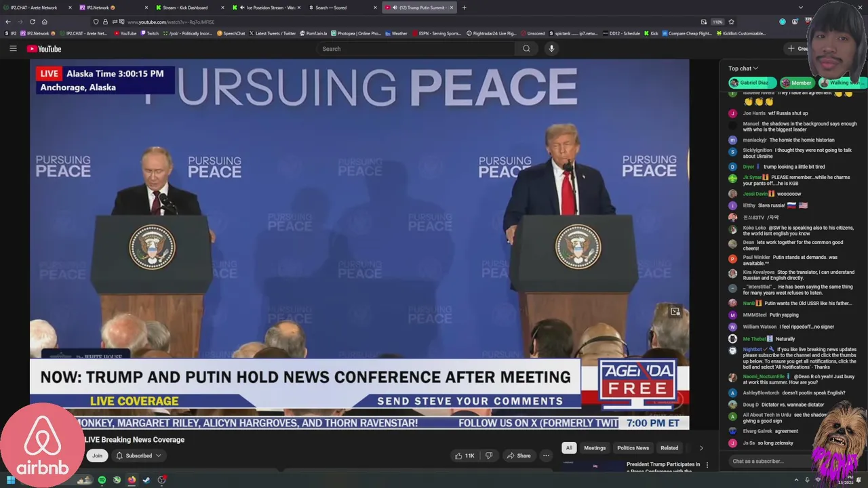Screen dimensions: 868x488
Task: Click the site padlock icon
Action: [105, 22]
